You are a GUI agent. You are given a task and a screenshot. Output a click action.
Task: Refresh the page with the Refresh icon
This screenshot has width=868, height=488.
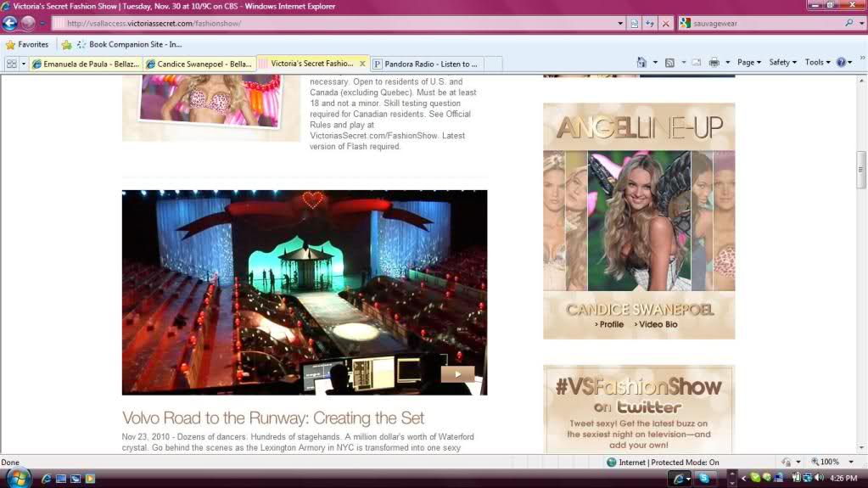[x=650, y=23]
